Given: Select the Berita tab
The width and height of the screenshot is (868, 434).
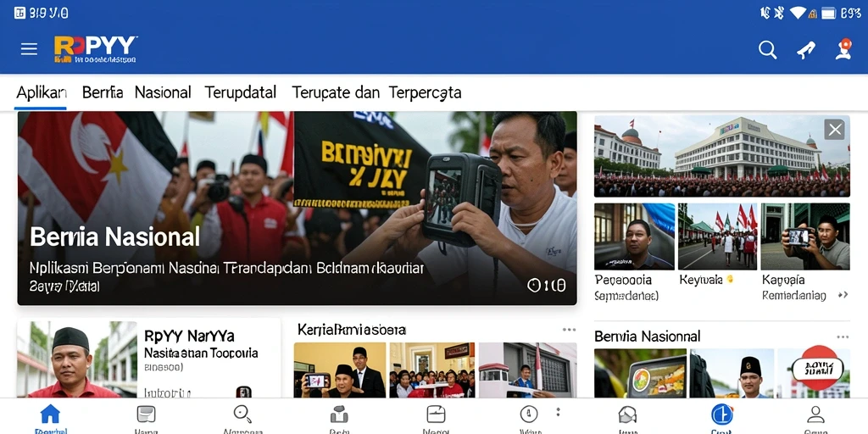Looking at the screenshot, I should [x=103, y=92].
